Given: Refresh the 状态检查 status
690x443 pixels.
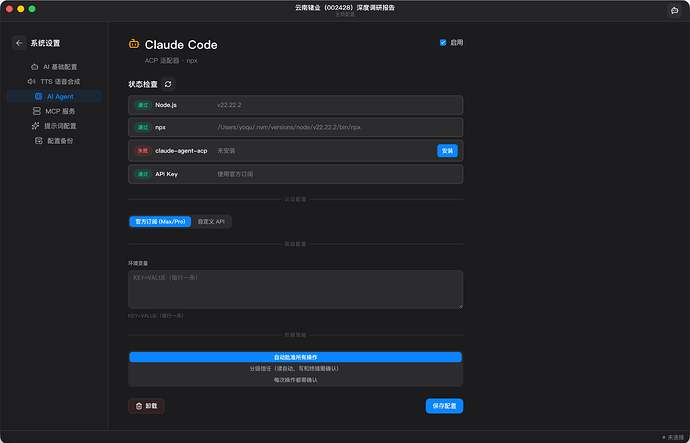Looking at the screenshot, I should pyautogui.click(x=168, y=84).
